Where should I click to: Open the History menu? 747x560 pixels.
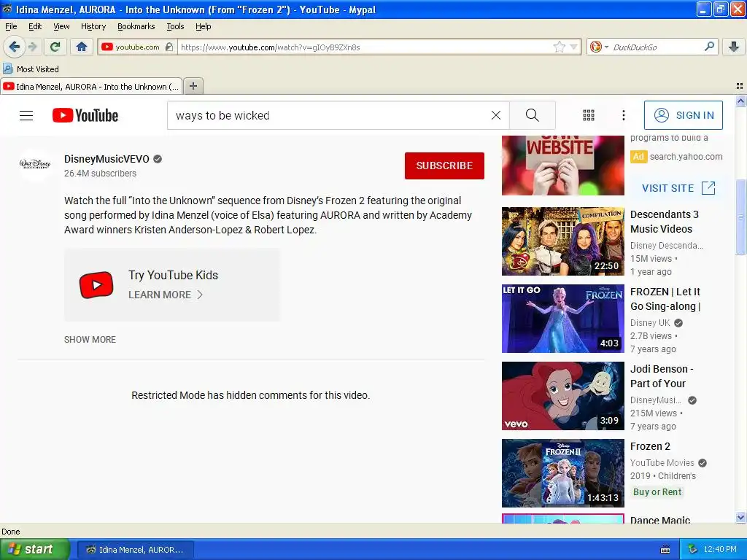[x=93, y=26]
